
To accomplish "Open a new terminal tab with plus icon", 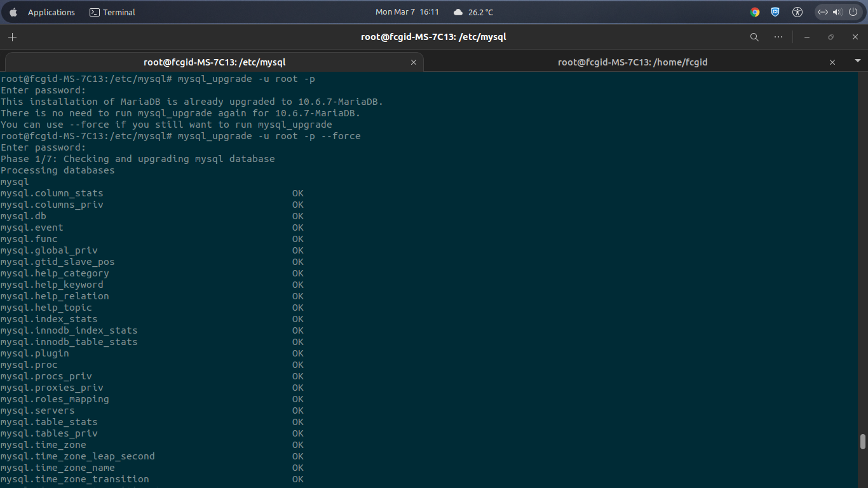I will [x=12, y=37].
